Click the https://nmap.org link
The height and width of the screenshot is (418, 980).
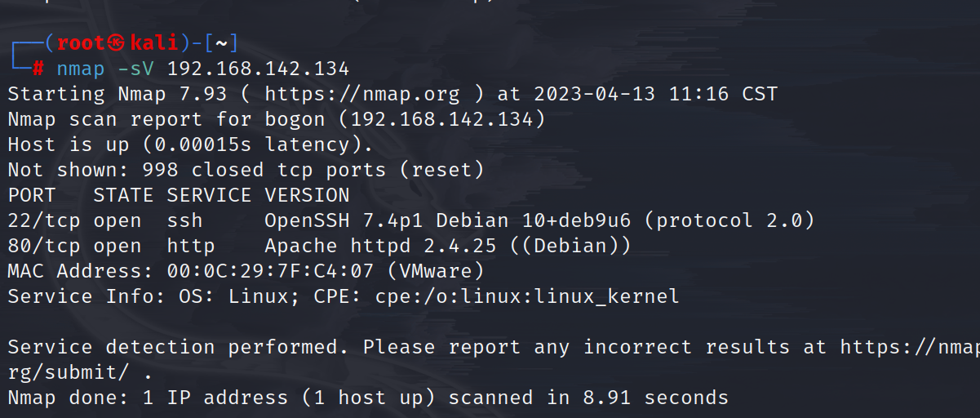click(362, 94)
